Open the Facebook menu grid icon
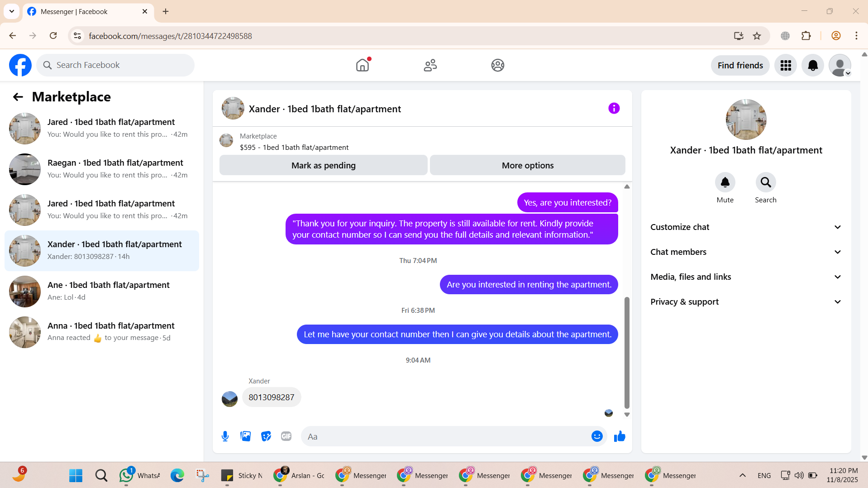The height and width of the screenshot is (488, 868). click(786, 66)
